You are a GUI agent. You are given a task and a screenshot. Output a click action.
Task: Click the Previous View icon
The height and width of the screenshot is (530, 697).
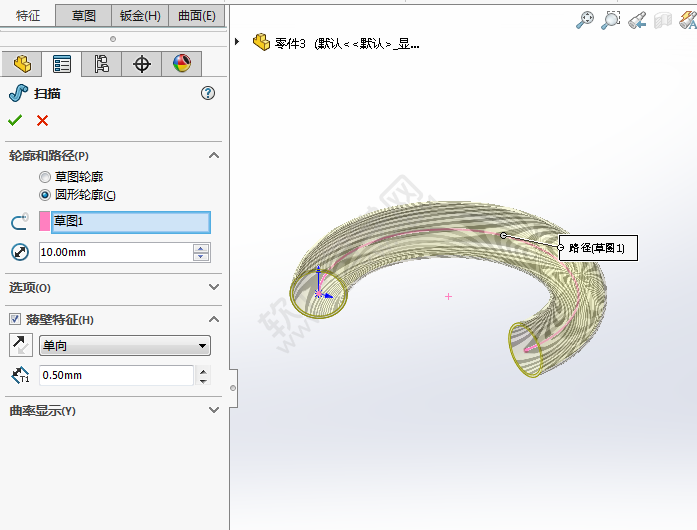tap(637, 20)
